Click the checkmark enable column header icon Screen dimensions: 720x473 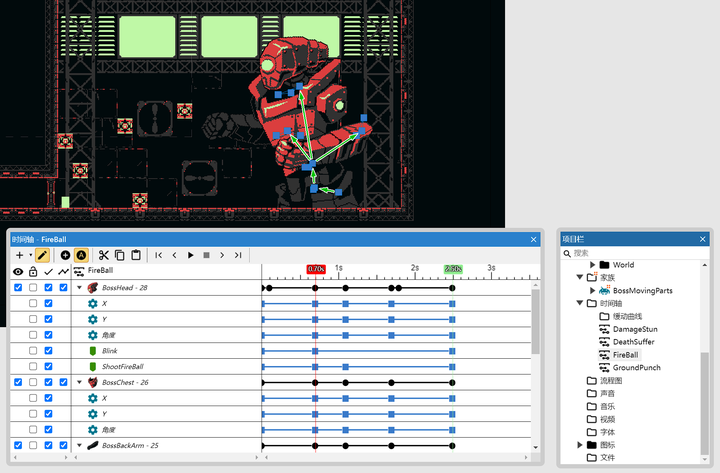pyautogui.click(x=48, y=272)
